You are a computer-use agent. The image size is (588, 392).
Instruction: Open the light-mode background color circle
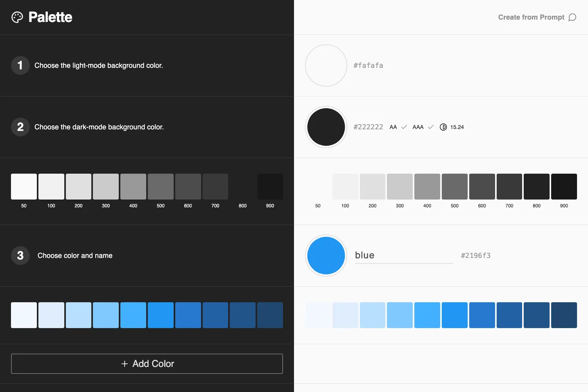click(326, 65)
